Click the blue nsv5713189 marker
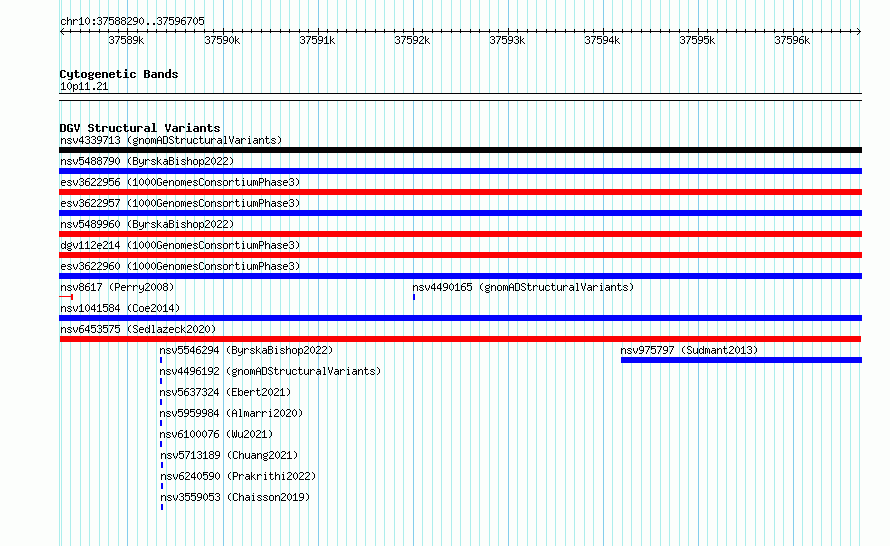The height and width of the screenshot is (546, 890). pos(162,465)
